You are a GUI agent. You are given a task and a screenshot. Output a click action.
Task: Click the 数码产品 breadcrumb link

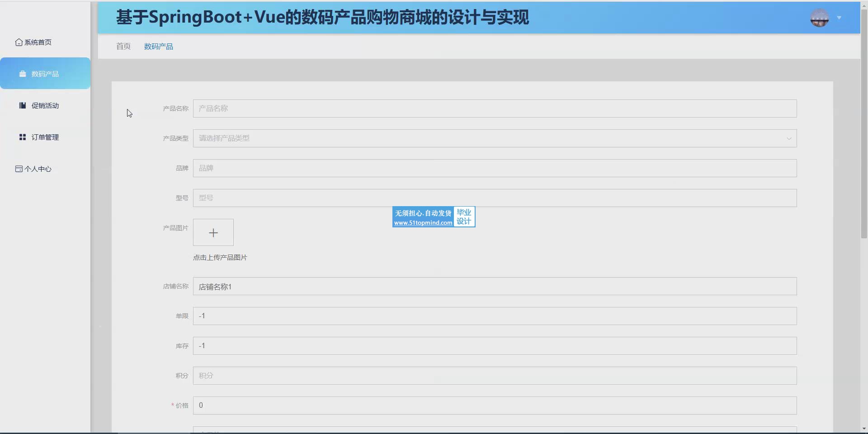159,46
